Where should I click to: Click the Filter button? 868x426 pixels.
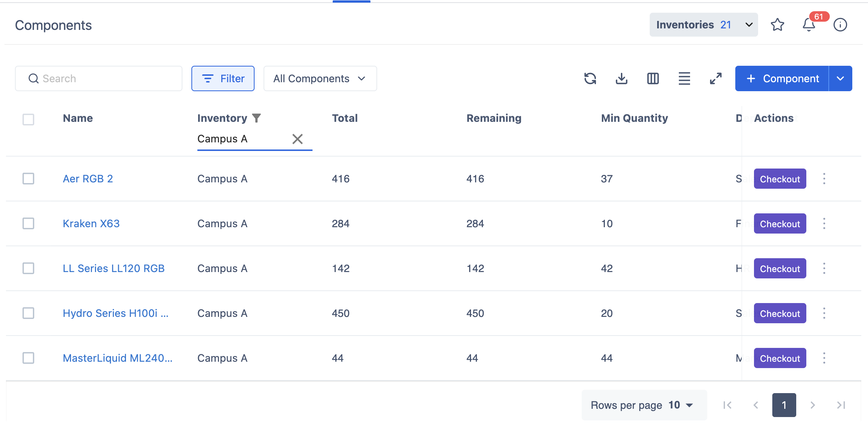coord(223,78)
